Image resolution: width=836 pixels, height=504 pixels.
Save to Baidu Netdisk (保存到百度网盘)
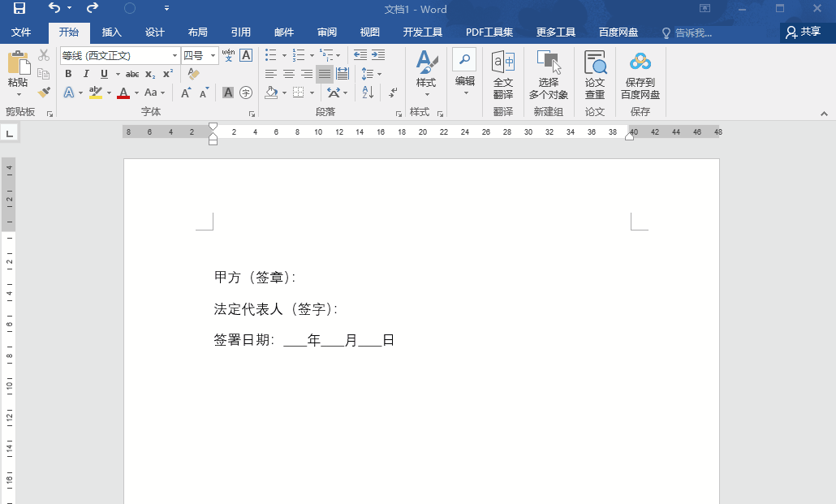click(x=640, y=75)
